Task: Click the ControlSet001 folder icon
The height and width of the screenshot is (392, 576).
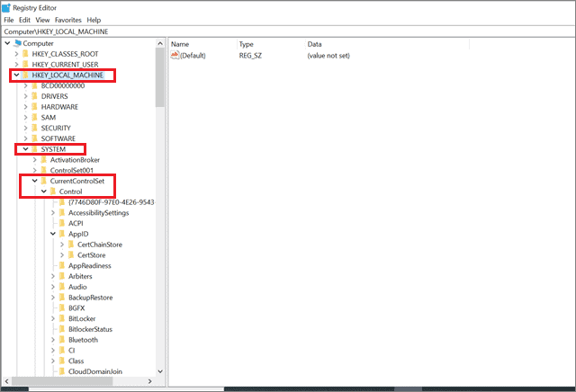Action: (x=44, y=170)
